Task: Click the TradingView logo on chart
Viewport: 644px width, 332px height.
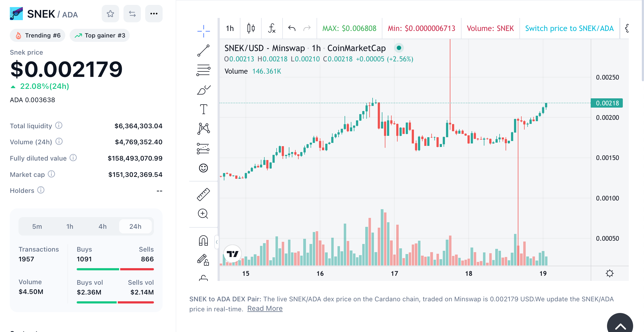Action: (233, 254)
